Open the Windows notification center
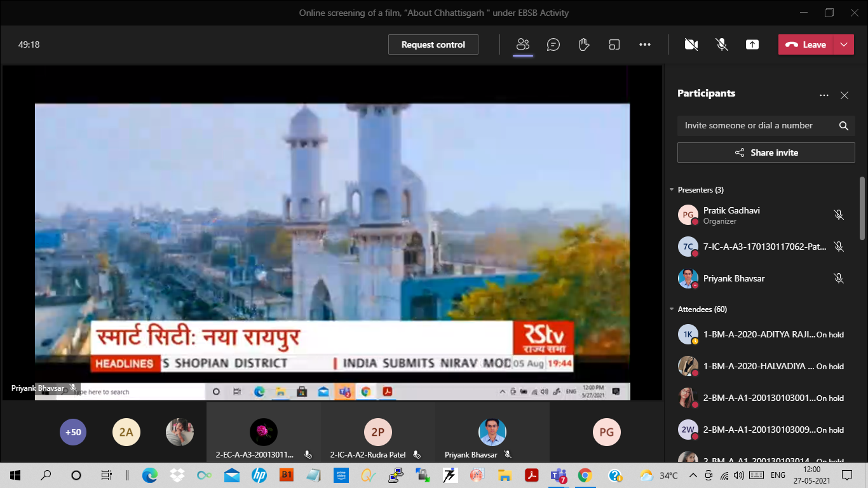The width and height of the screenshot is (868, 488). (x=847, y=475)
